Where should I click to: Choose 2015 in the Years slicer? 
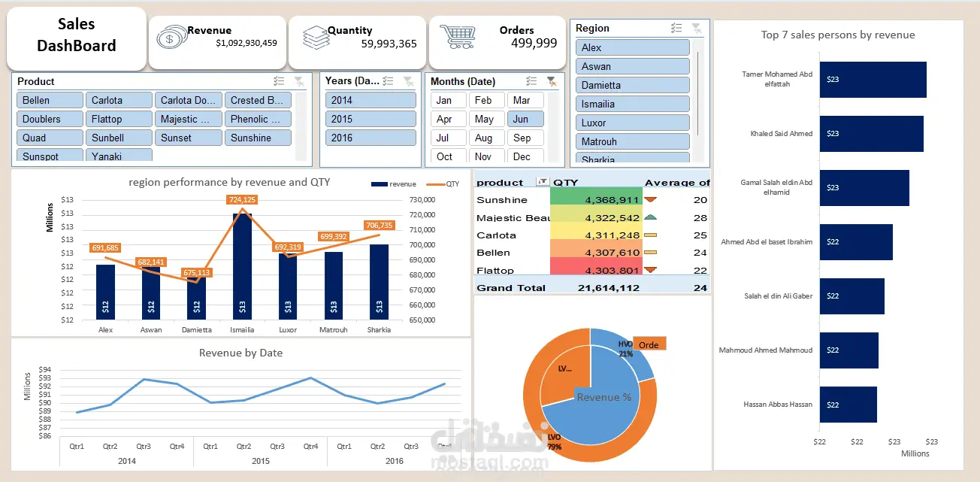(x=371, y=119)
